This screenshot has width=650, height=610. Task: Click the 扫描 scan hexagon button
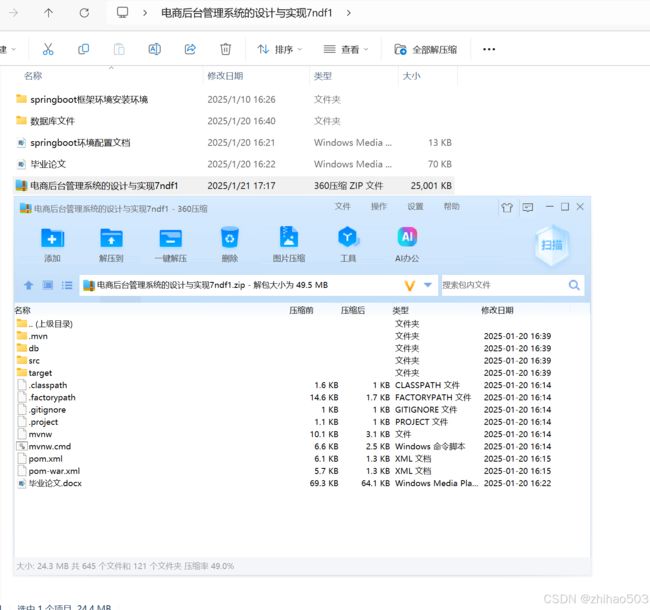pos(552,245)
